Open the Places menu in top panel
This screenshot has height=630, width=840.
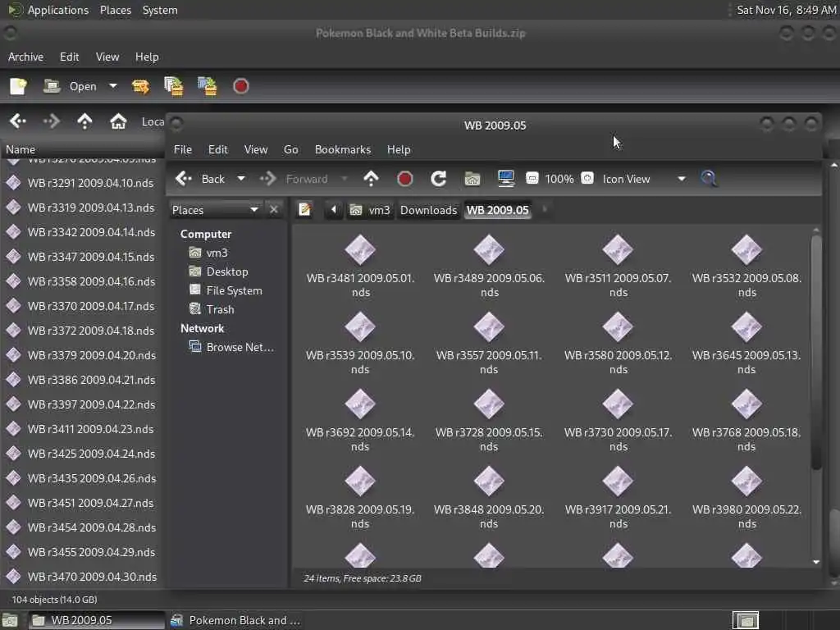tap(116, 10)
